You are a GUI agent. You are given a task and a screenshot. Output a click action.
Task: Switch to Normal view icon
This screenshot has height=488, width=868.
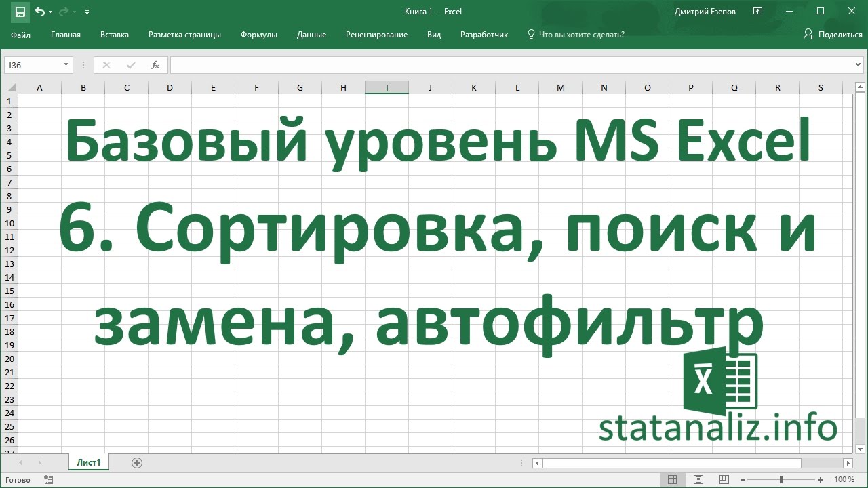click(672, 479)
